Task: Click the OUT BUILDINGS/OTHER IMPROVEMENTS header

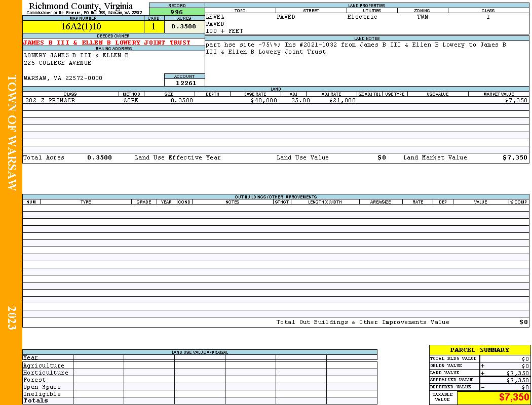Action: point(276,197)
